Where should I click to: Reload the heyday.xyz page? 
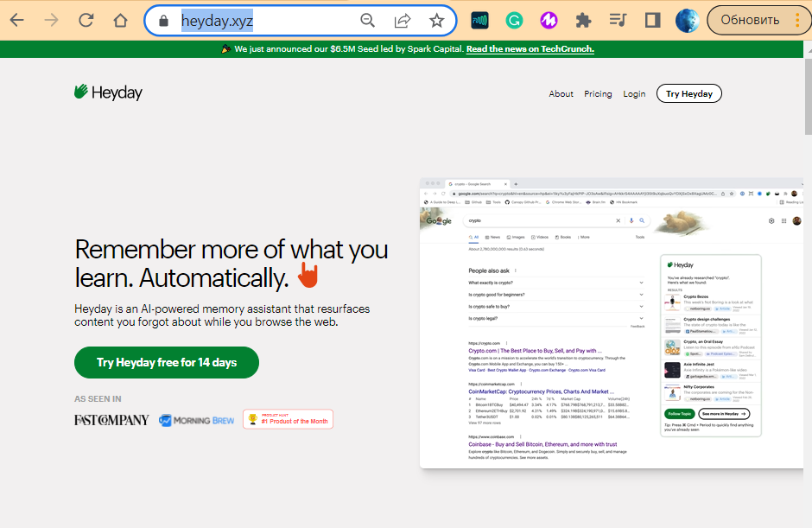[x=86, y=20]
